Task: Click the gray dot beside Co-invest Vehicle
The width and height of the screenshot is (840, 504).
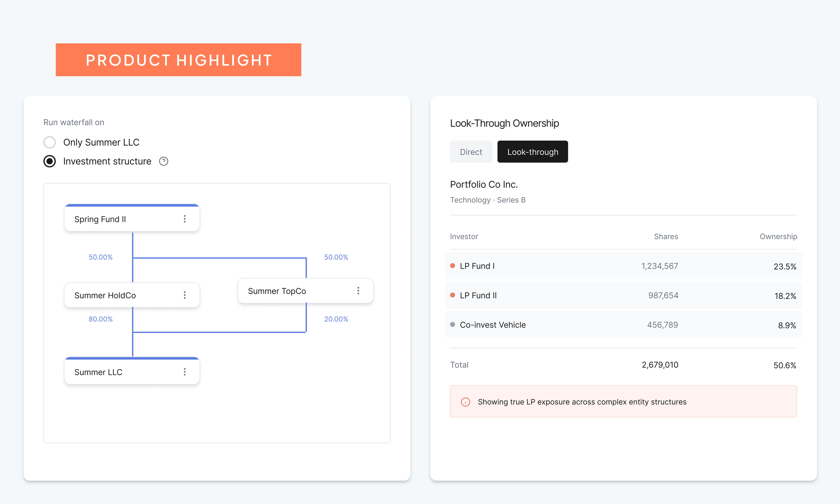Action: (452, 324)
